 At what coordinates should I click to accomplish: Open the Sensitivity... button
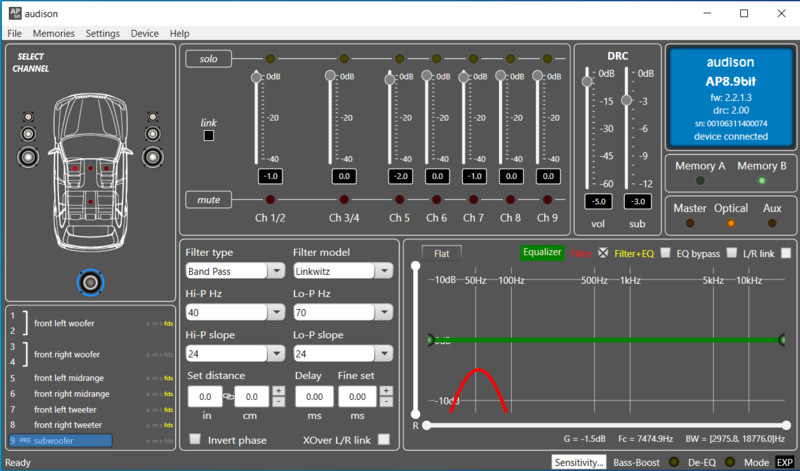(x=579, y=462)
